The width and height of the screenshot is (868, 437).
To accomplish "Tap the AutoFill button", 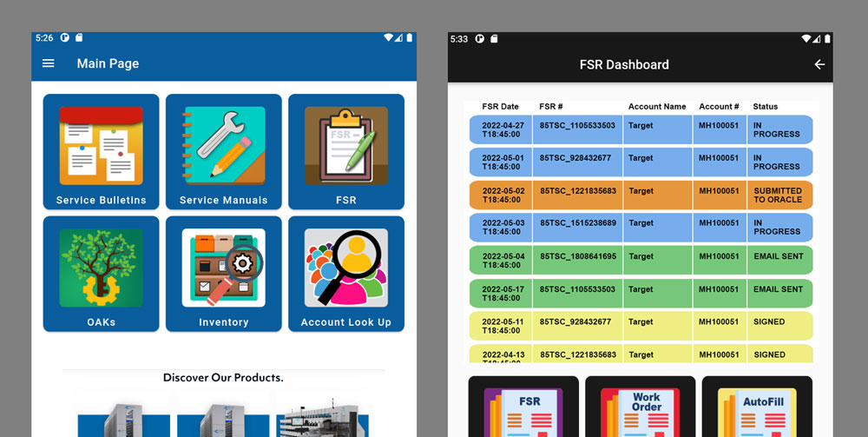I will [x=756, y=407].
